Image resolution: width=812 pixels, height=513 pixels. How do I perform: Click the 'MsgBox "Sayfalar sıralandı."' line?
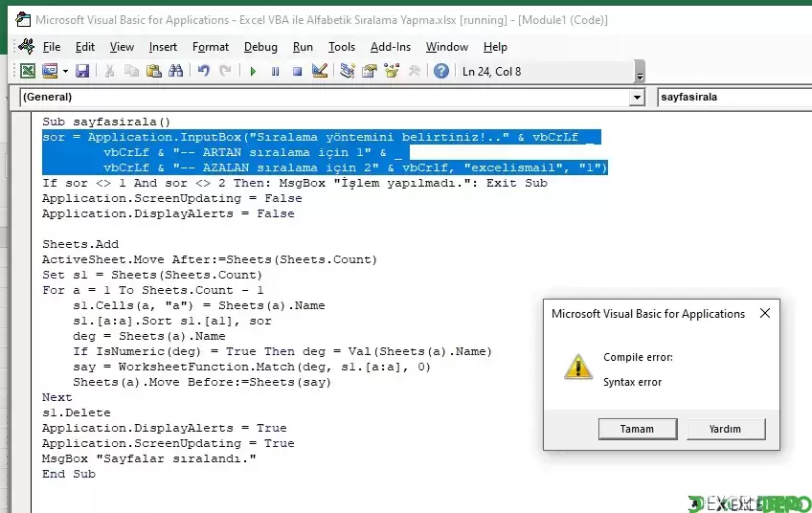click(x=149, y=458)
